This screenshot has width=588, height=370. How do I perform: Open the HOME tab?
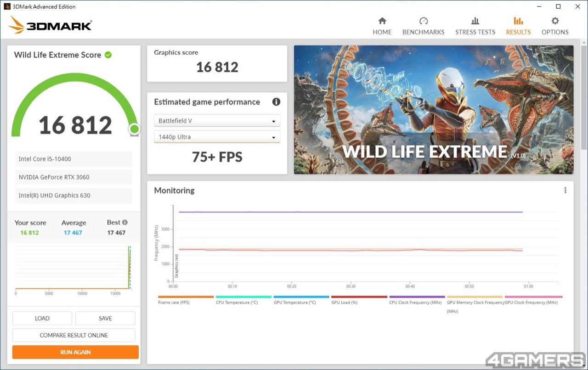click(x=382, y=27)
